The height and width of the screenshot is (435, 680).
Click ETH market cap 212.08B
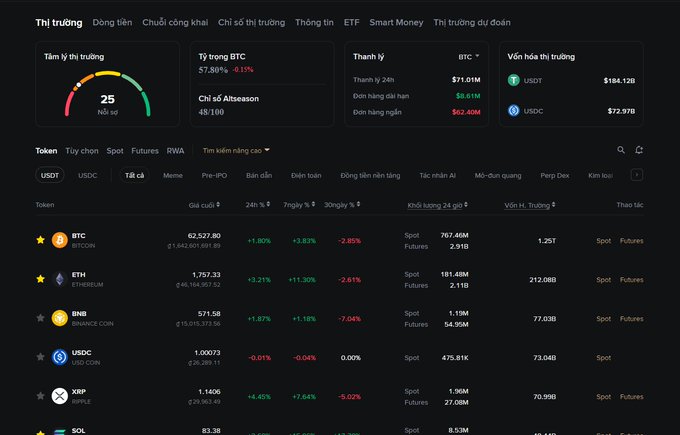click(543, 280)
